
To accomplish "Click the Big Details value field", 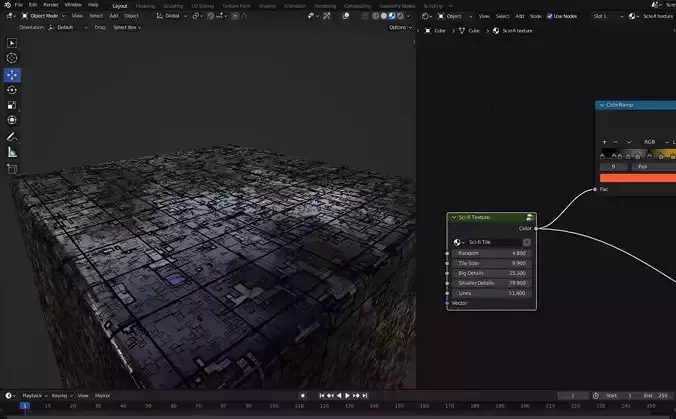I will coord(491,273).
